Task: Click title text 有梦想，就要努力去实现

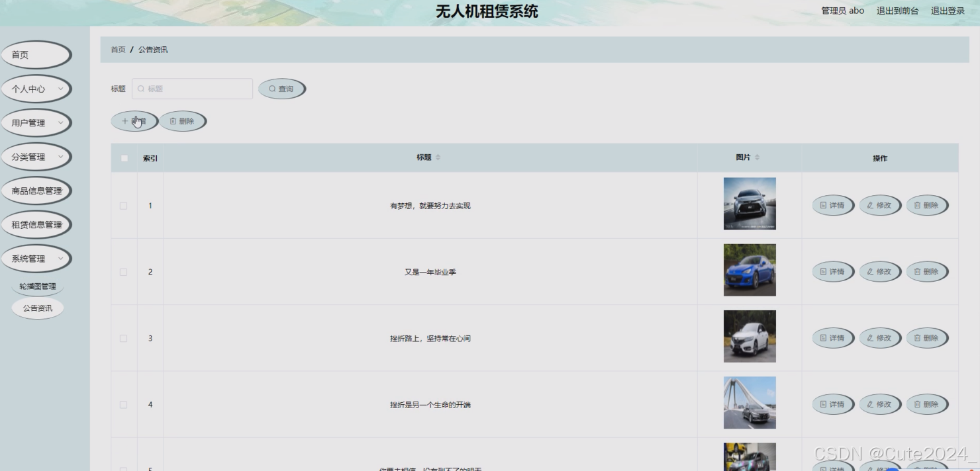Action: tap(430, 206)
